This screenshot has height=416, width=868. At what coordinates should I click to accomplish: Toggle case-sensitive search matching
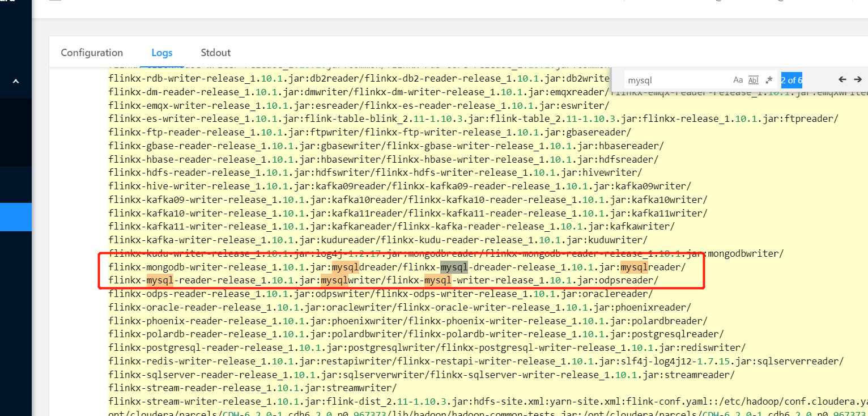point(738,80)
